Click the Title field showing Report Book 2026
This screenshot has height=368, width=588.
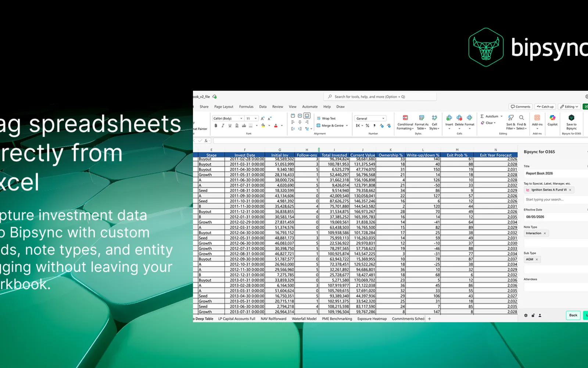556,173
